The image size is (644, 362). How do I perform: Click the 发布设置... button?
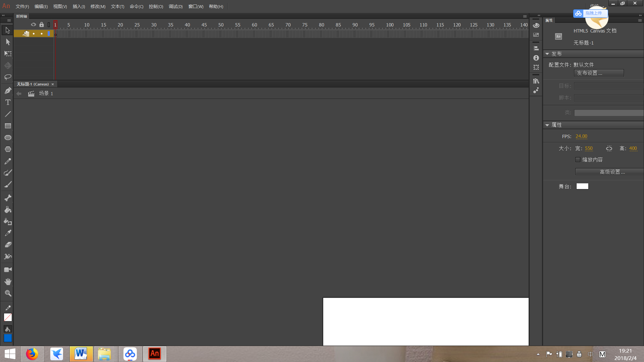[599, 73]
